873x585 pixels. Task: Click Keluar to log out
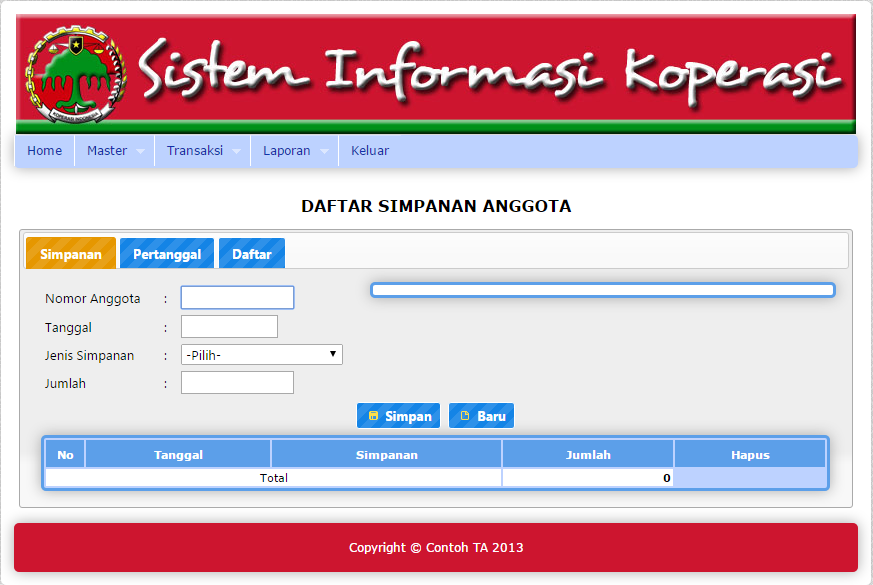pyautogui.click(x=369, y=151)
